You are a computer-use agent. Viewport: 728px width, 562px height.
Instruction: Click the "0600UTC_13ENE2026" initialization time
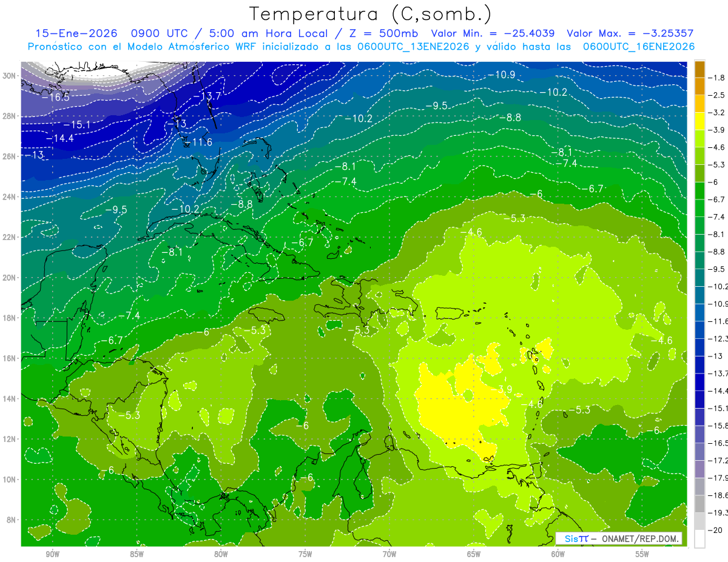click(413, 47)
